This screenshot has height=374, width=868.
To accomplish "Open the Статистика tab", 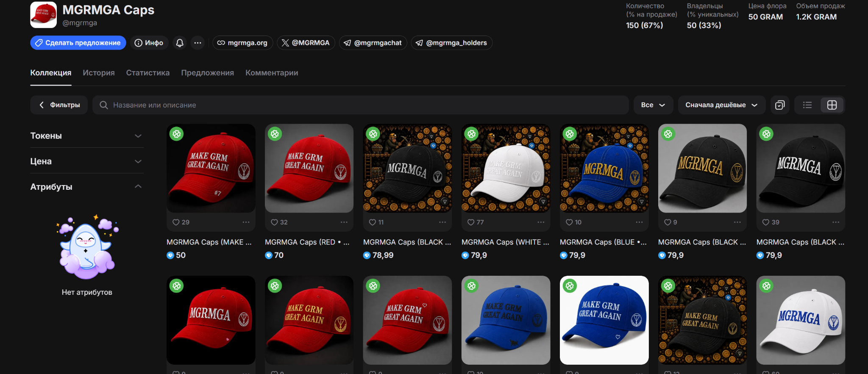I will point(148,73).
